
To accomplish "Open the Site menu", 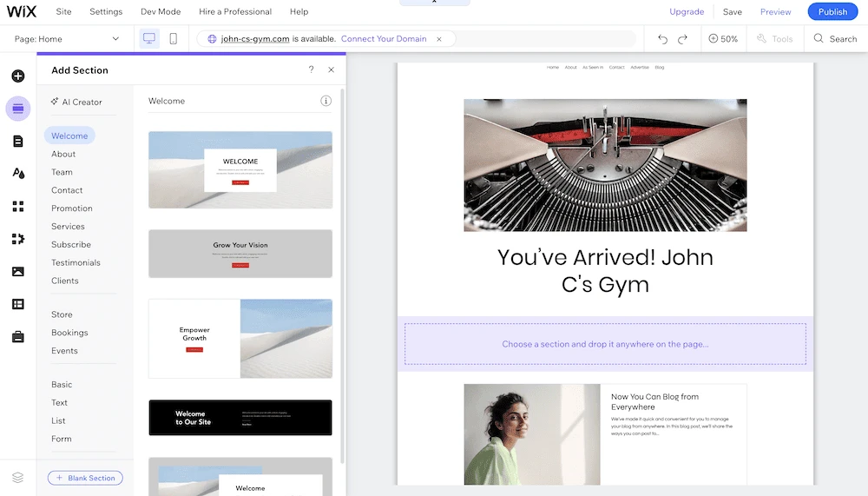I will point(63,11).
